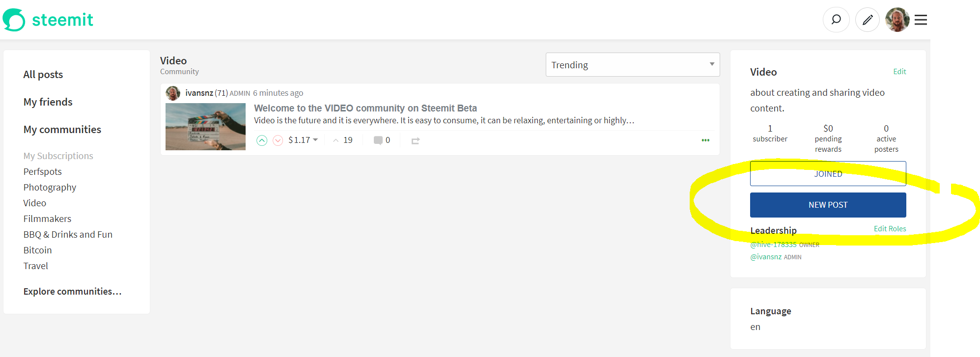Click author name ivansnz on post
The width and height of the screenshot is (980, 357).
point(199,93)
